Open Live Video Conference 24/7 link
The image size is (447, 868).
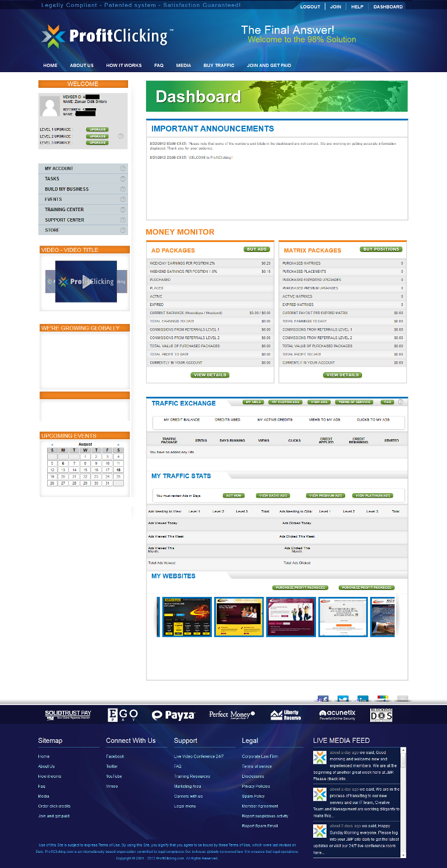pyautogui.click(x=198, y=756)
